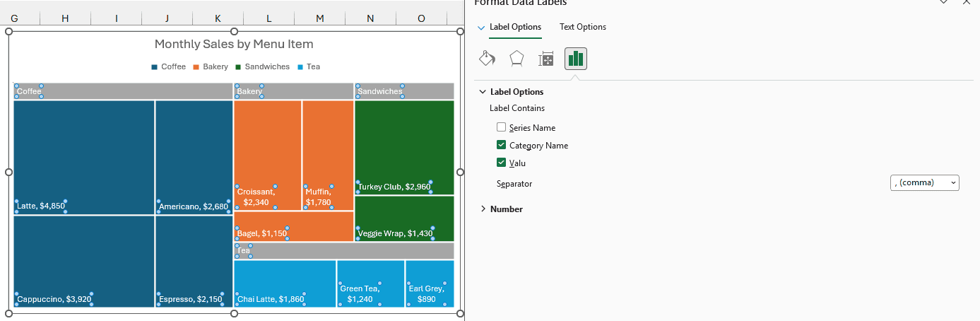The width and height of the screenshot is (980, 321).
Task: Select the chart title Monthly Sales by Menu Item
Action: 234,45
